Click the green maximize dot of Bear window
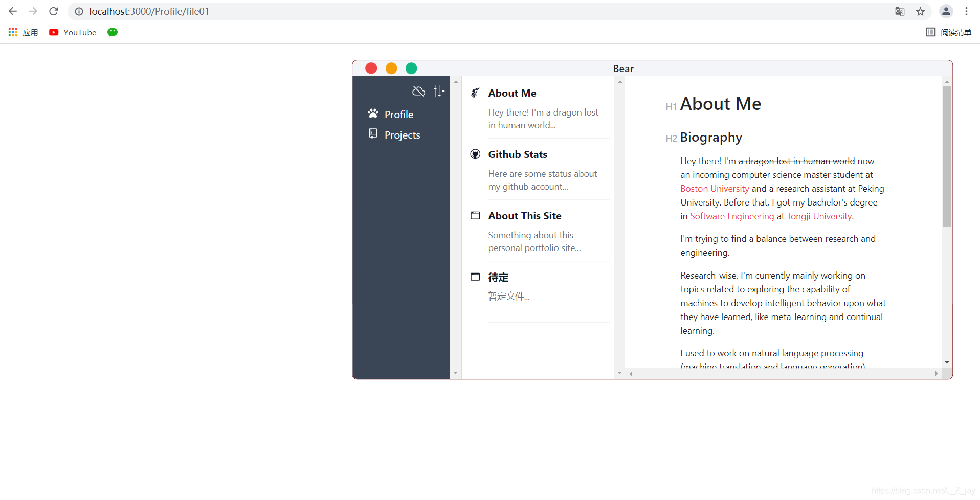980x500 pixels. pyautogui.click(x=411, y=68)
